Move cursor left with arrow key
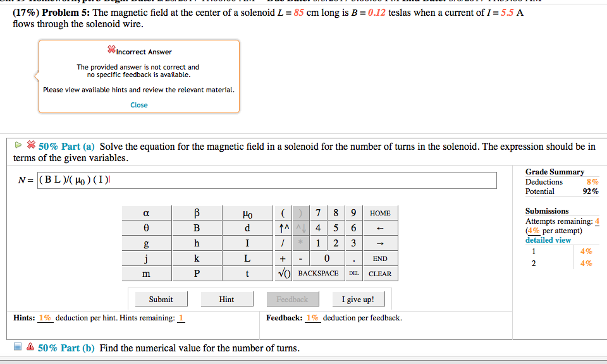 pyautogui.click(x=380, y=228)
